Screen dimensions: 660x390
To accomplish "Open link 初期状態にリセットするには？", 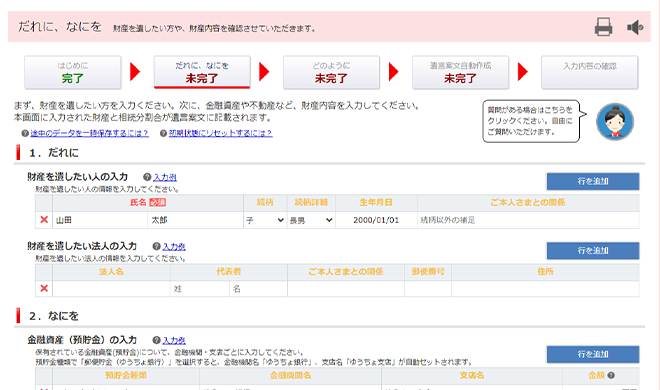I will click(221, 133).
